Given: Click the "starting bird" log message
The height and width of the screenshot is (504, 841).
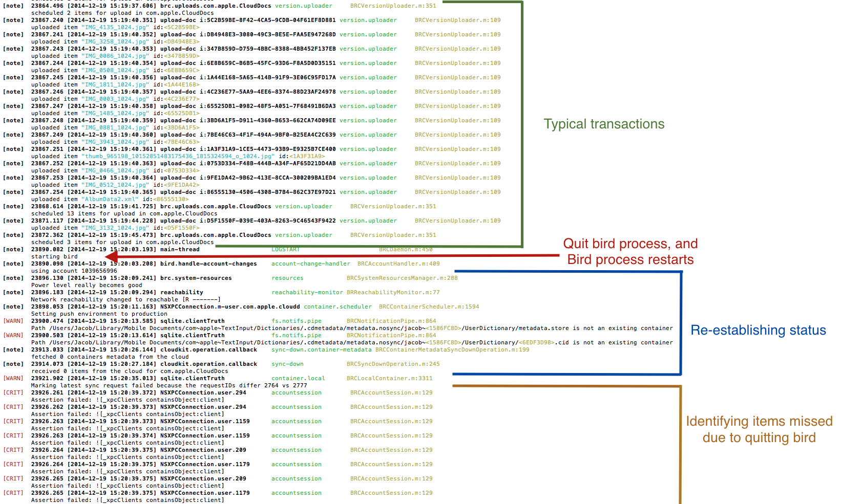Looking at the screenshot, I should pyautogui.click(x=54, y=257).
